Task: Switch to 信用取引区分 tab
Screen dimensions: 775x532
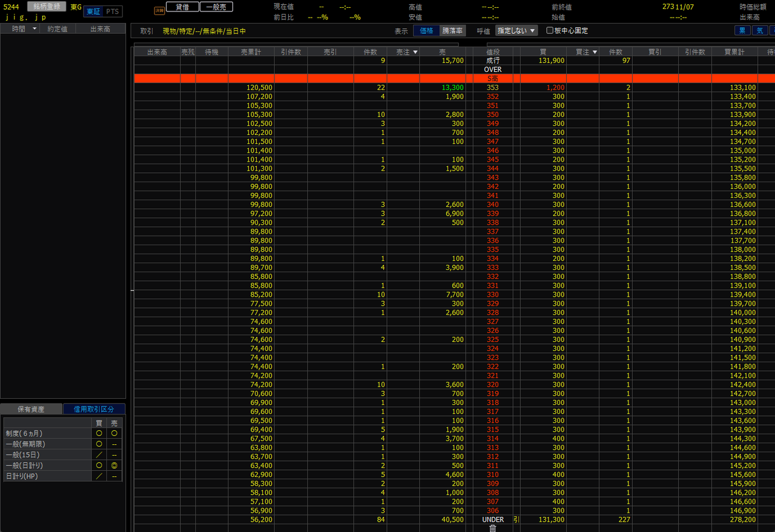Action: [x=94, y=409]
